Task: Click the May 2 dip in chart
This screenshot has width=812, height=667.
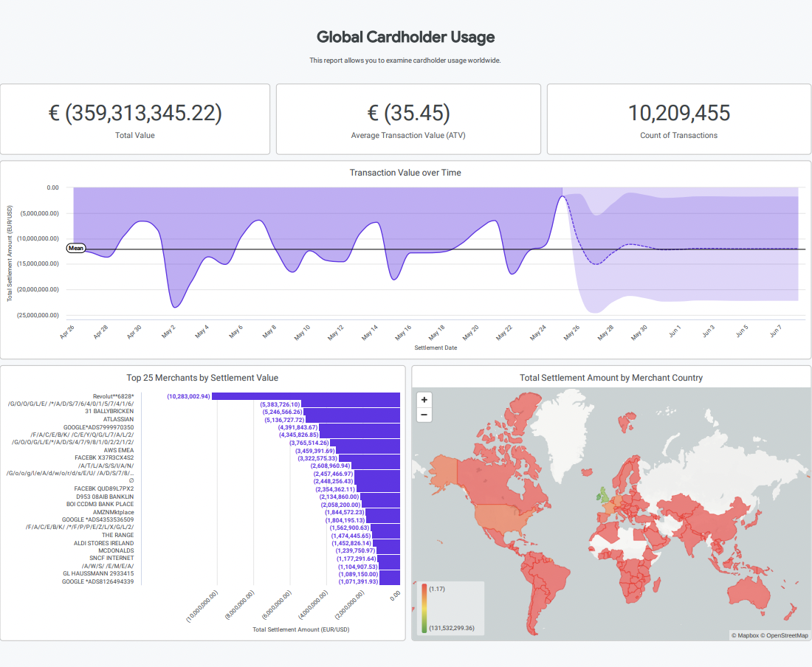Action: (x=175, y=305)
